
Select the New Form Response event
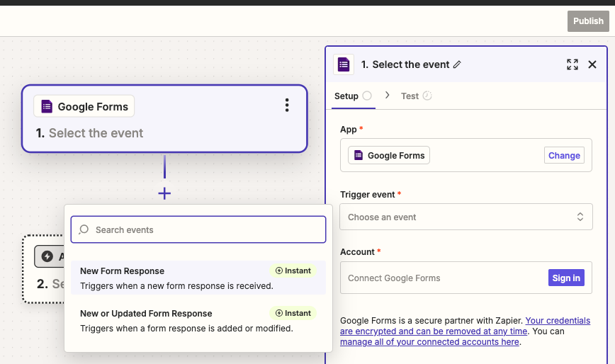pyautogui.click(x=198, y=278)
